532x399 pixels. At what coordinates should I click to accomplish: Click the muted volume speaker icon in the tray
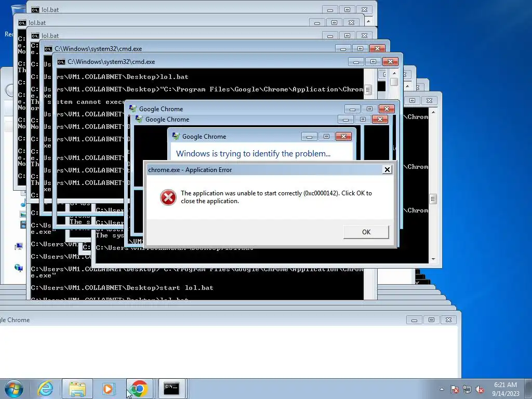[480, 389]
